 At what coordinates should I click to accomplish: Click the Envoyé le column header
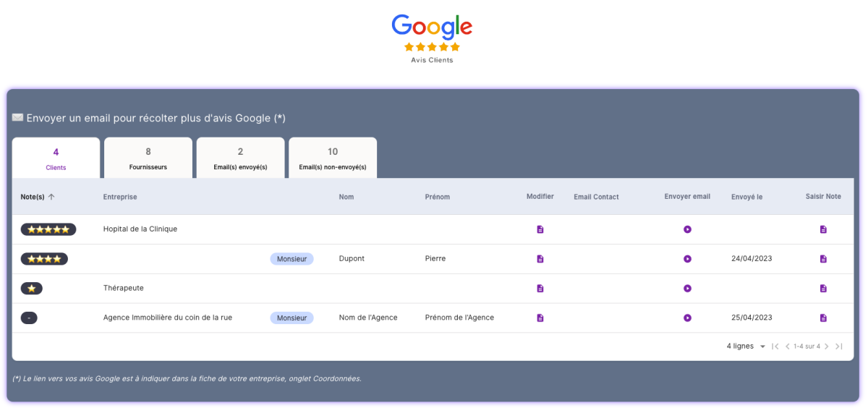746,197
